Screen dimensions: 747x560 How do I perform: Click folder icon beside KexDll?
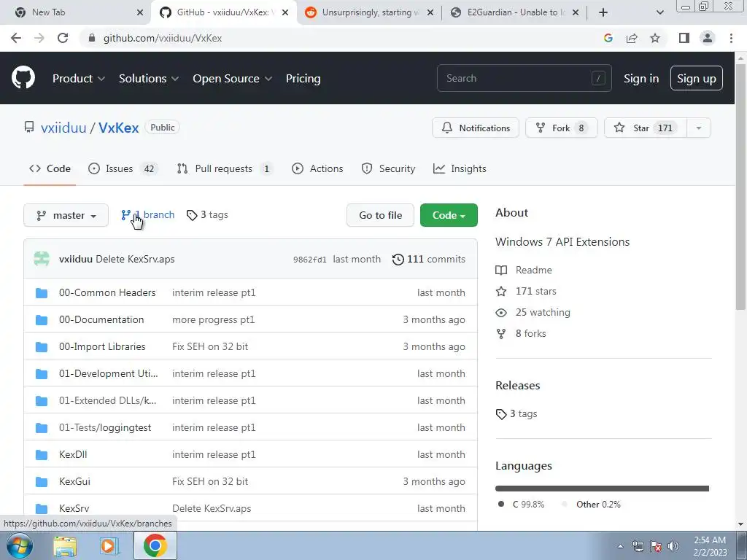(42, 455)
